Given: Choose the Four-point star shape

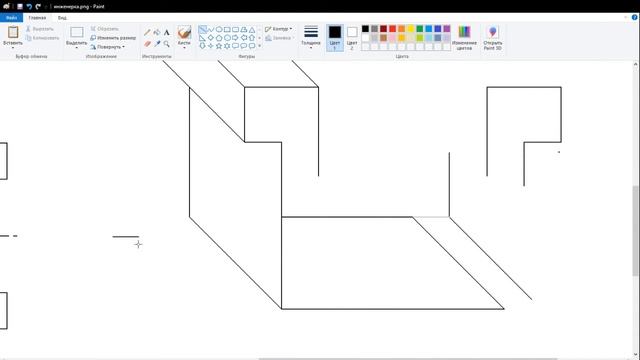Looking at the screenshot, I should (x=211, y=46).
